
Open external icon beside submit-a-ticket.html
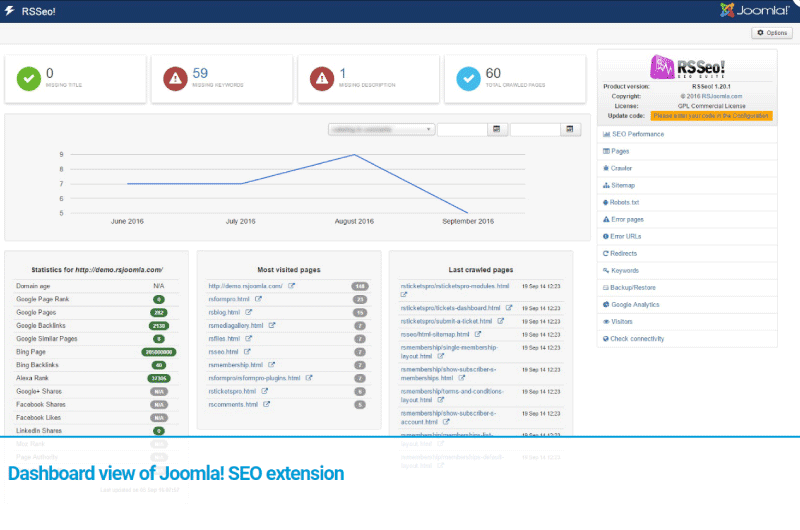(x=501, y=321)
